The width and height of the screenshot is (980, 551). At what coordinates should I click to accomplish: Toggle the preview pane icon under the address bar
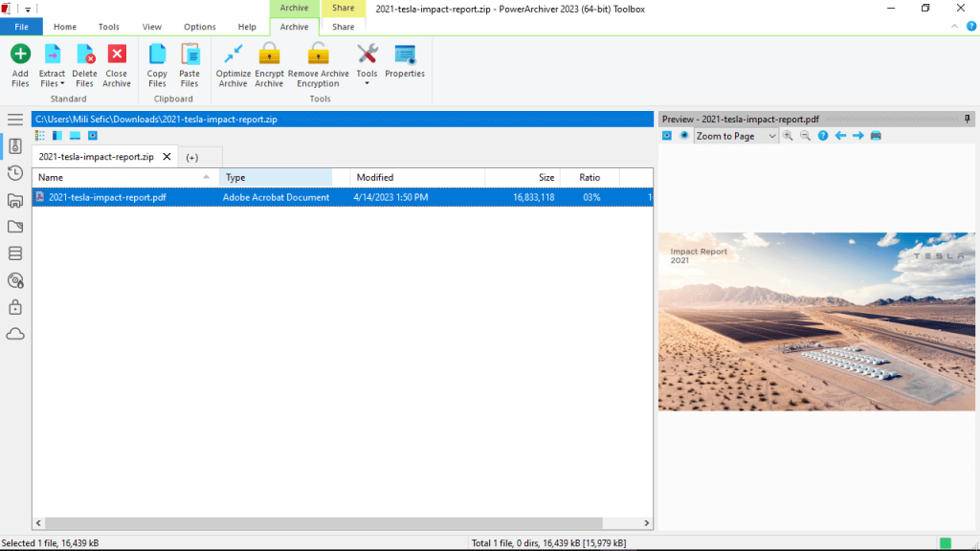(93, 136)
